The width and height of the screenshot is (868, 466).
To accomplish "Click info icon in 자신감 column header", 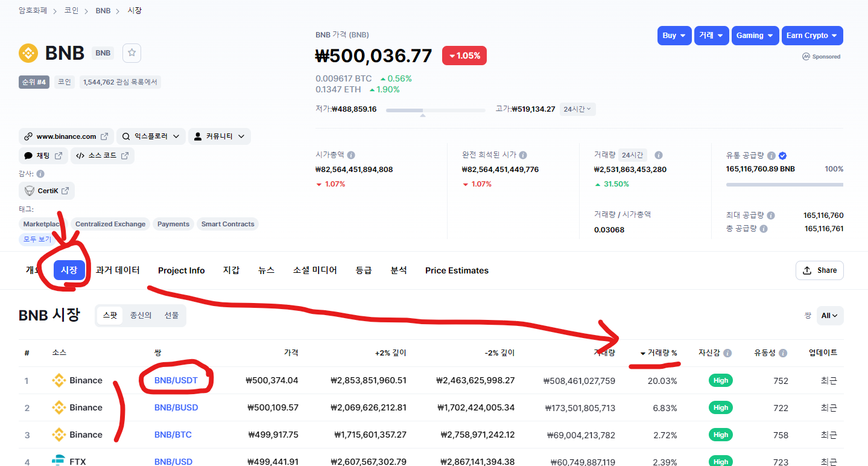I will pos(727,353).
